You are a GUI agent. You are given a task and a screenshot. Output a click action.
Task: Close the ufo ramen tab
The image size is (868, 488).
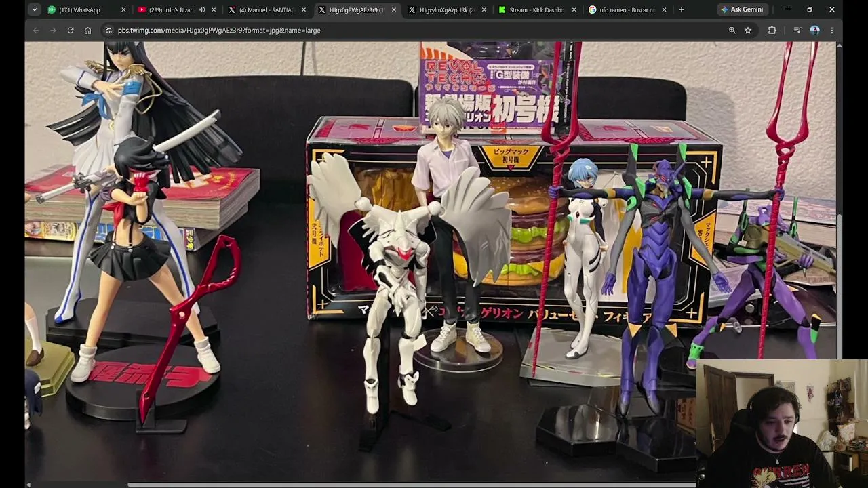(x=665, y=9)
